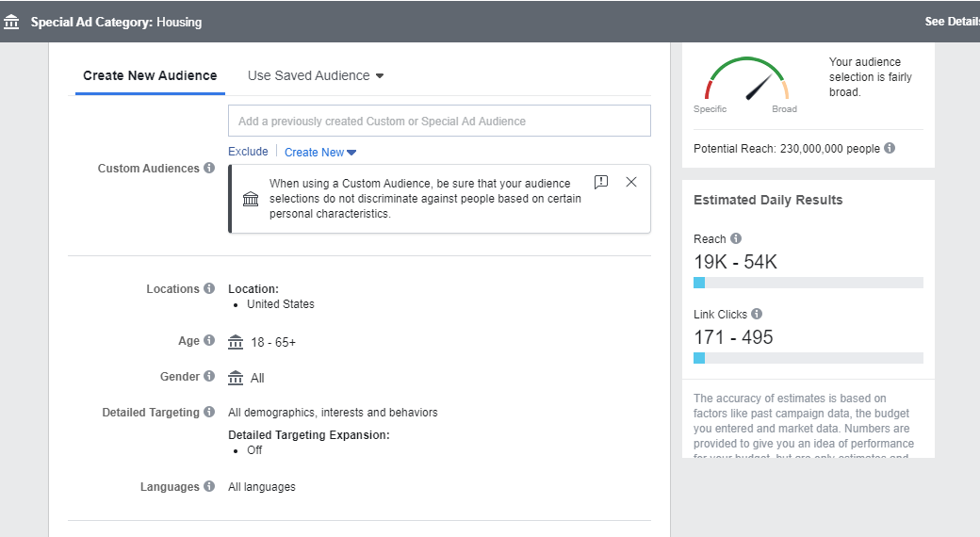Click info icon next to Custom Audiences
980x537 pixels.
[x=209, y=168]
